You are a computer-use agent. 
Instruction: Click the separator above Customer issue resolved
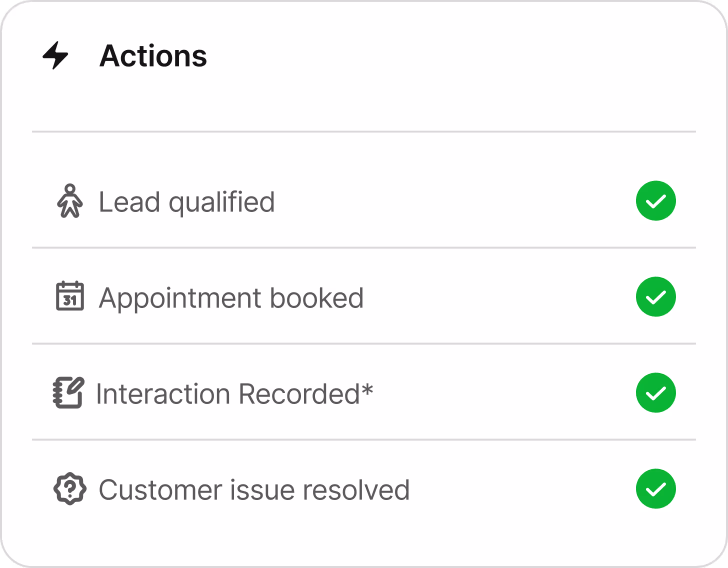pyautogui.click(x=364, y=439)
